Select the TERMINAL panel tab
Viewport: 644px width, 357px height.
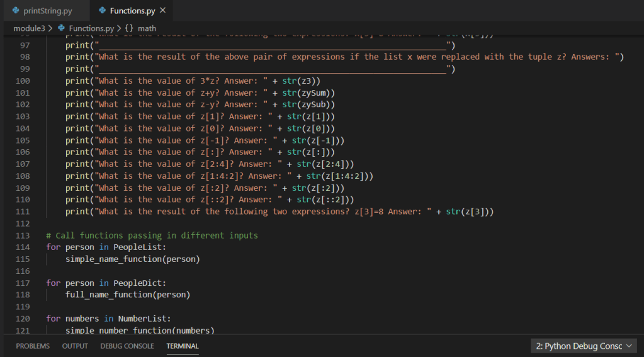click(183, 346)
